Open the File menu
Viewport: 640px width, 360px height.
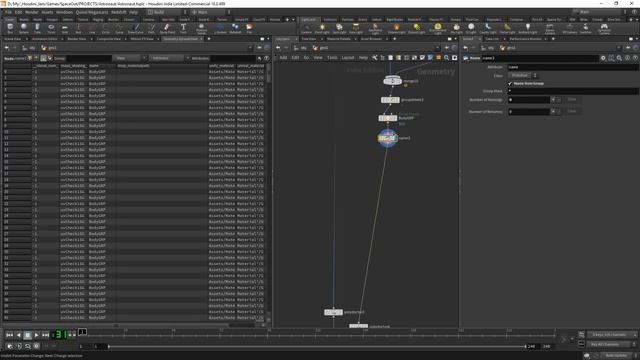pyautogui.click(x=9, y=12)
